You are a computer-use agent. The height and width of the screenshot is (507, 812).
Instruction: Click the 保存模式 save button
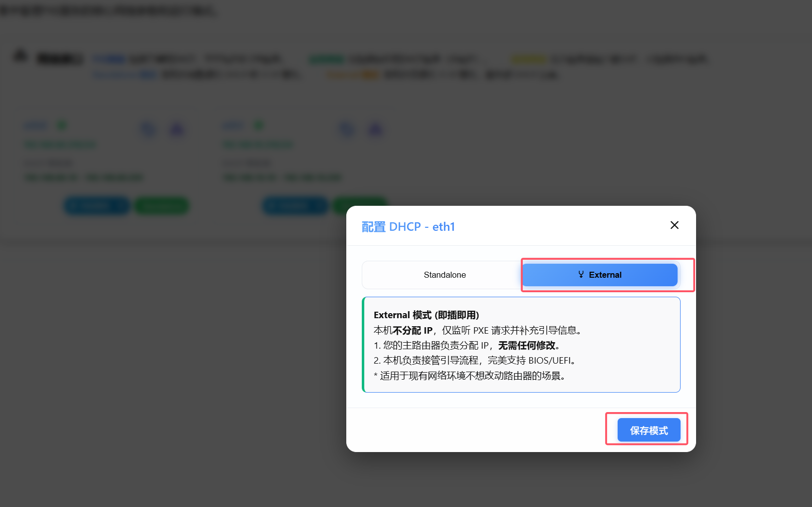pos(649,430)
